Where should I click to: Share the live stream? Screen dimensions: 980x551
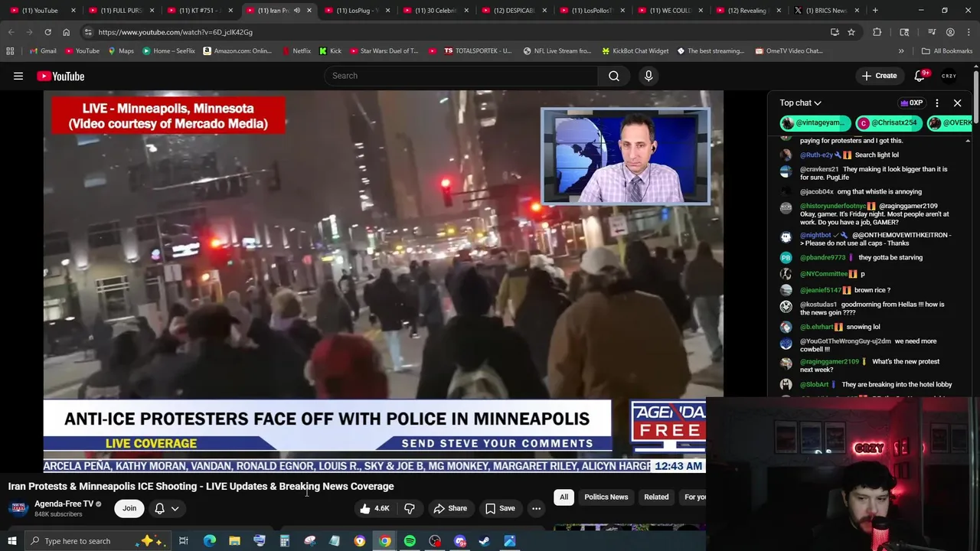[x=449, y=508]
